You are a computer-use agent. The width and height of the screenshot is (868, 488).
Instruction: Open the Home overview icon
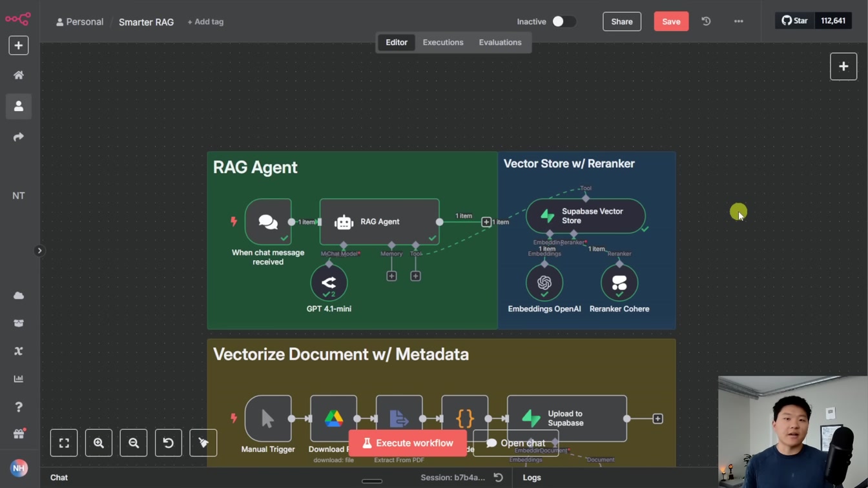click(19, 75)
